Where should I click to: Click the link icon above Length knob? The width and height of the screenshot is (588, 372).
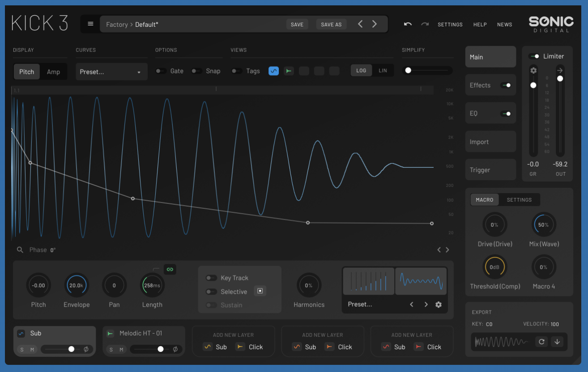tap(170, 269)
